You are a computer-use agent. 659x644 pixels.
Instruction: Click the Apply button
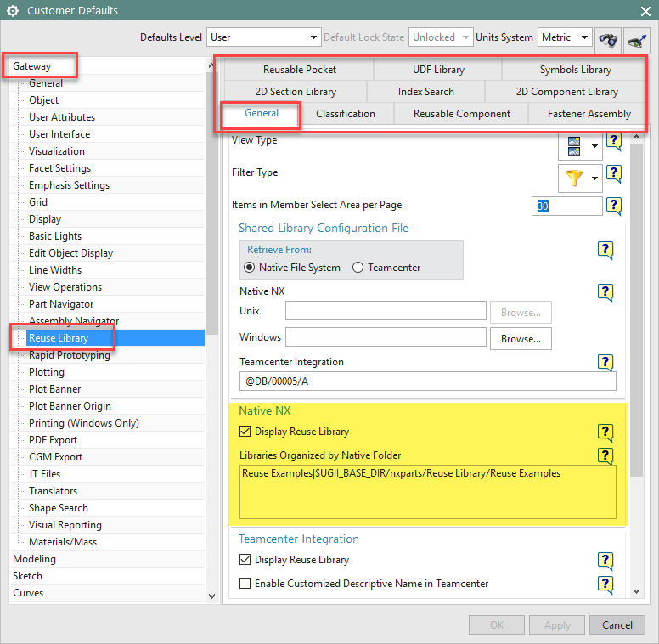click(x=557, y=624)
